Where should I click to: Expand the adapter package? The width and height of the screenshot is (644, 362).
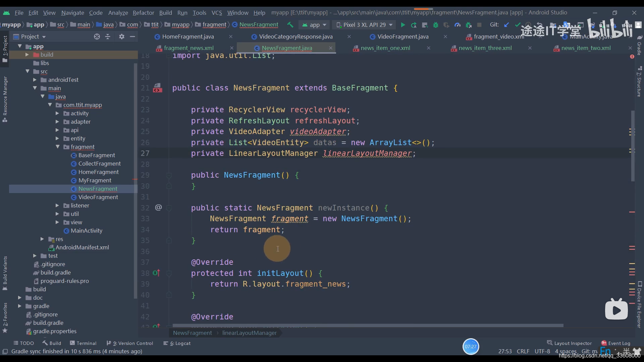pyautogui.click(x=57, y=122)
